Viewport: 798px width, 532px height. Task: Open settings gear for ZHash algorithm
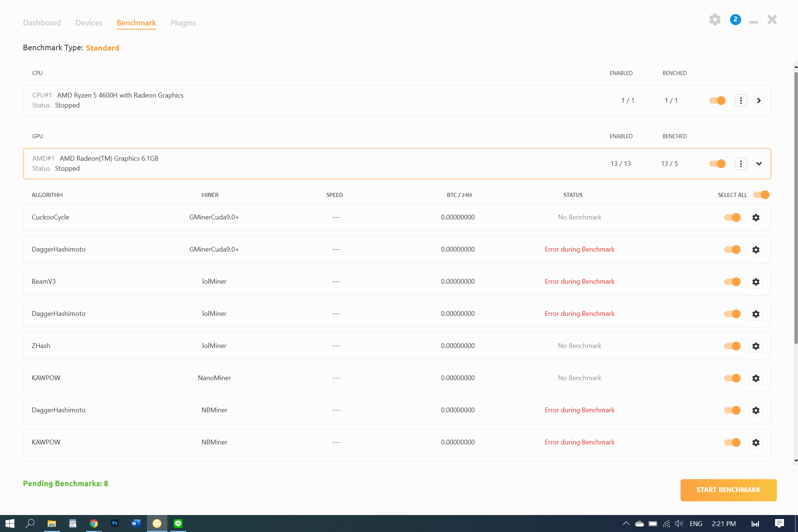click(x=756, y=346)
